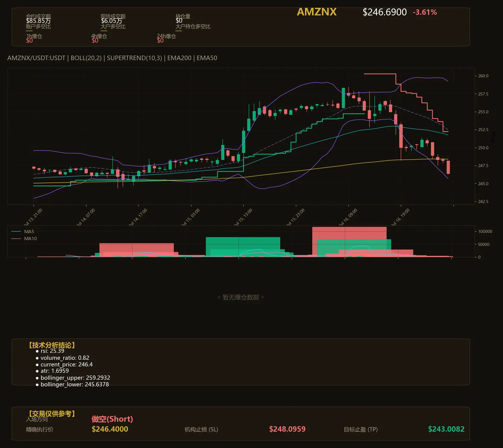The height and width of the screenshot is (448, 503).
Task: Click the 目标止盈 (TP) label
Action: click(x=361, y=429)
